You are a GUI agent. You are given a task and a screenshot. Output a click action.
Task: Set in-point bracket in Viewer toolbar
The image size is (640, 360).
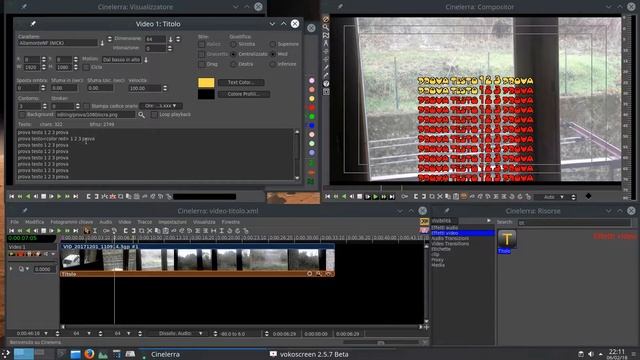88,197
